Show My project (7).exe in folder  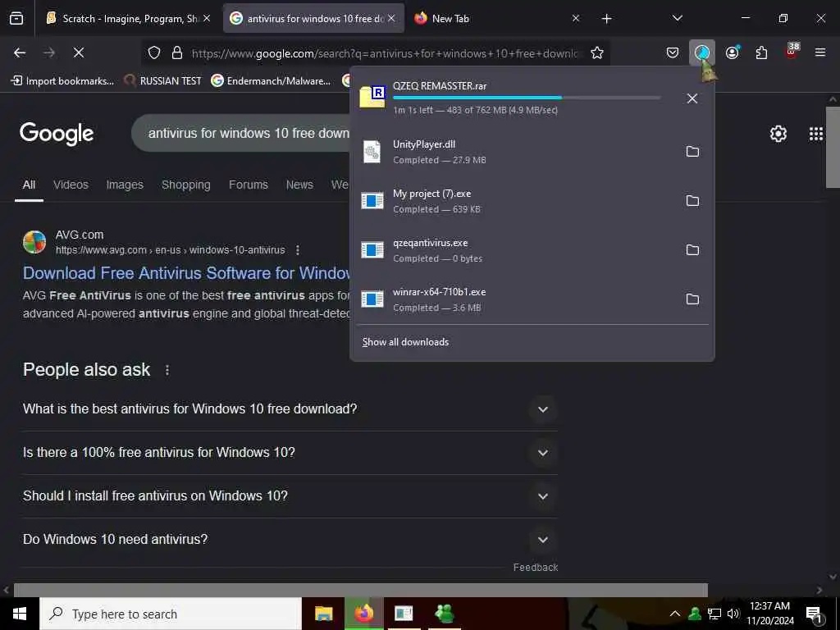coord(692,201)
